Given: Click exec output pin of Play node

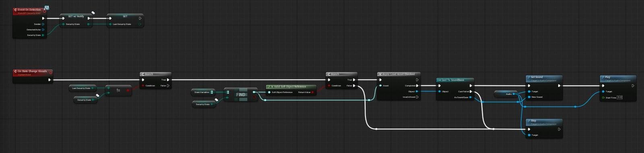Looking at the screenshot, I should click(633, 86).
